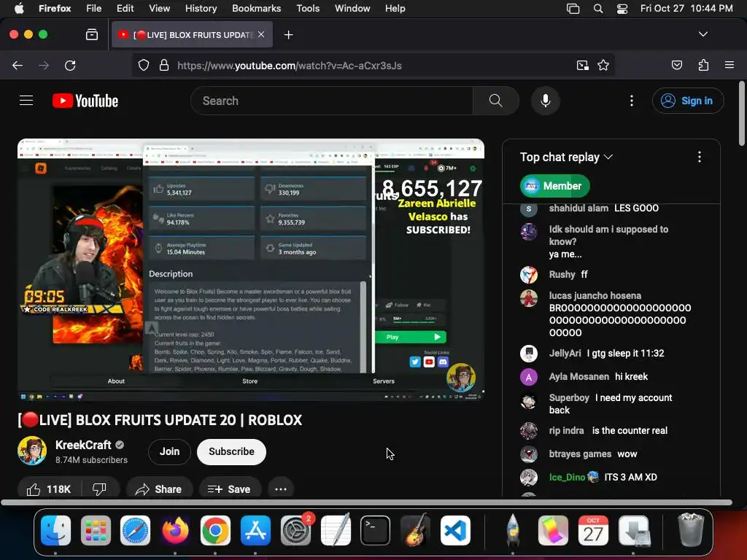Image resolution: width=747 pixels, height=560 pixels.
Task: Bookmark this page with the star
Action: 603,66
